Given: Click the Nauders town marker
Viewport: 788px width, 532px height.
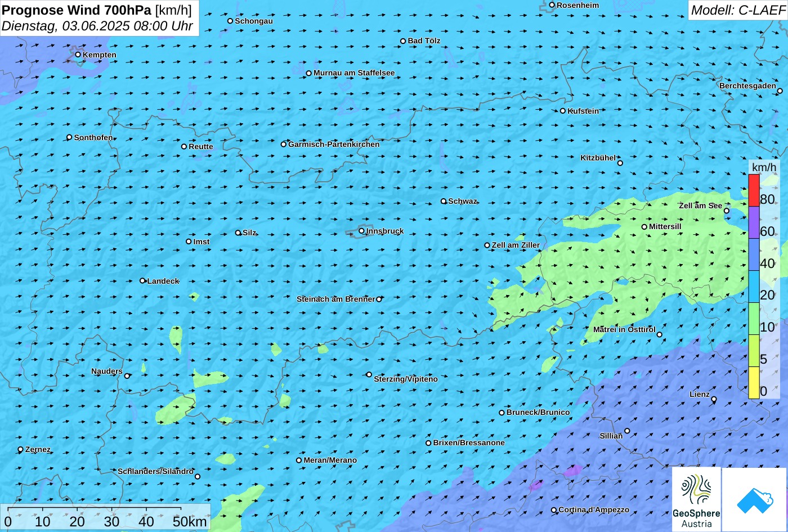Looking at the screenshot, I should point(127,376).
